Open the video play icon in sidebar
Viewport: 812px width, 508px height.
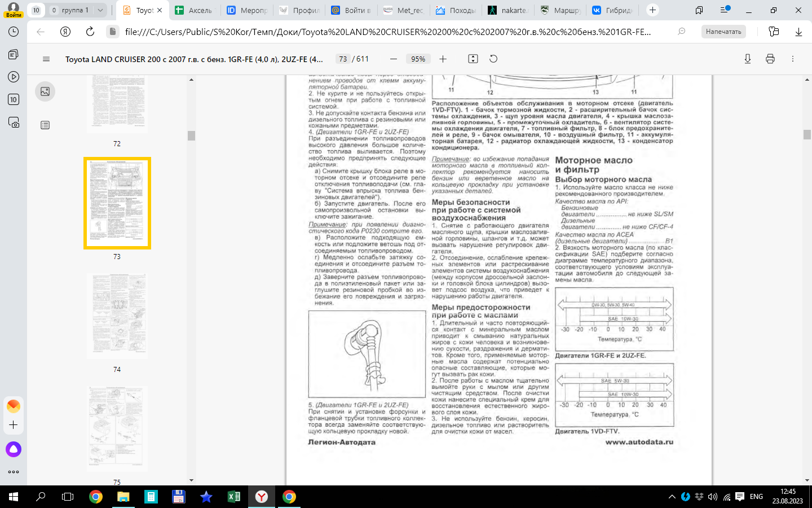(14, 77)
